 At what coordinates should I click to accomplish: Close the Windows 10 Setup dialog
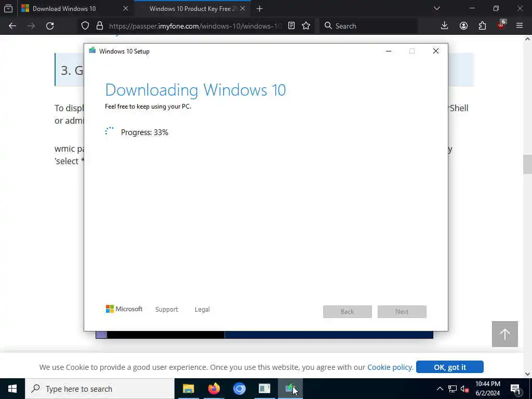tap(436, 51)
